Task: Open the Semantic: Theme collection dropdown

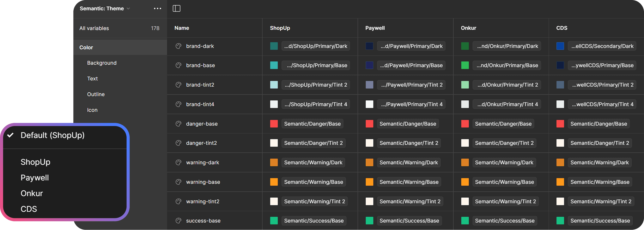Action: coord(105,8)
